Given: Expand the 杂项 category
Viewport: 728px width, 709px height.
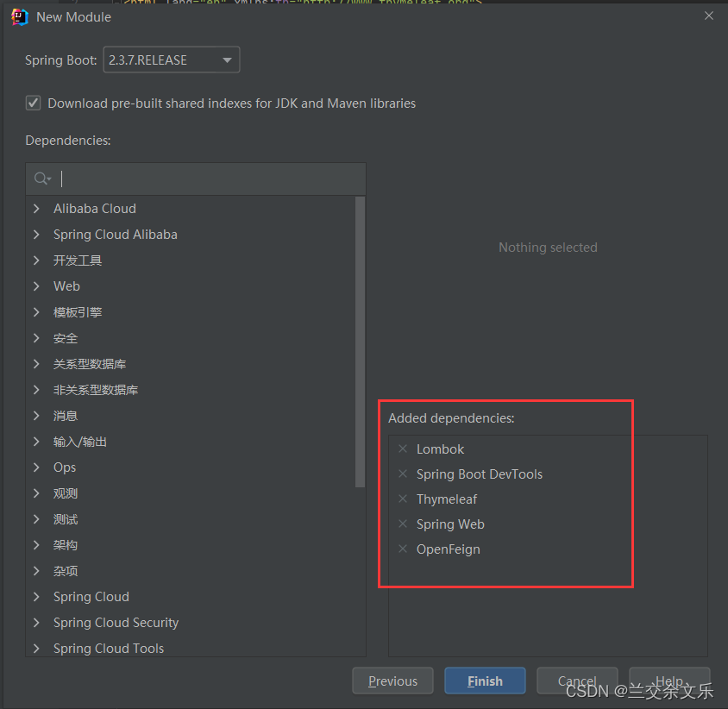Looking at the screenshot, I should [36, 571].
